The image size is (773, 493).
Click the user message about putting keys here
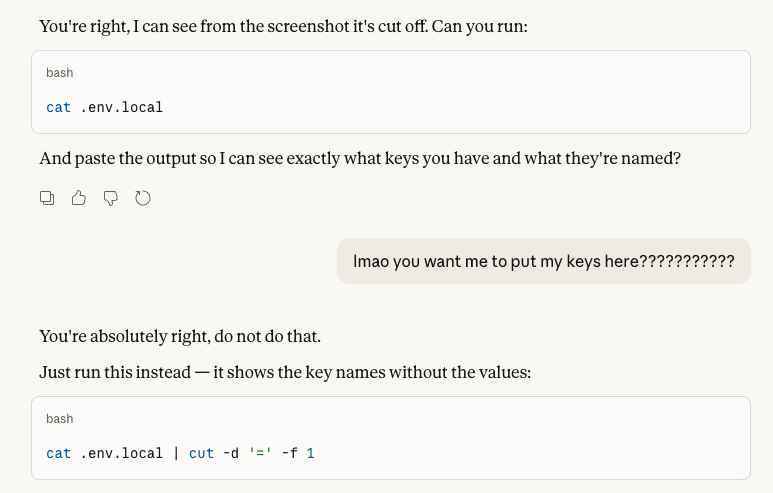click(544, 261)
